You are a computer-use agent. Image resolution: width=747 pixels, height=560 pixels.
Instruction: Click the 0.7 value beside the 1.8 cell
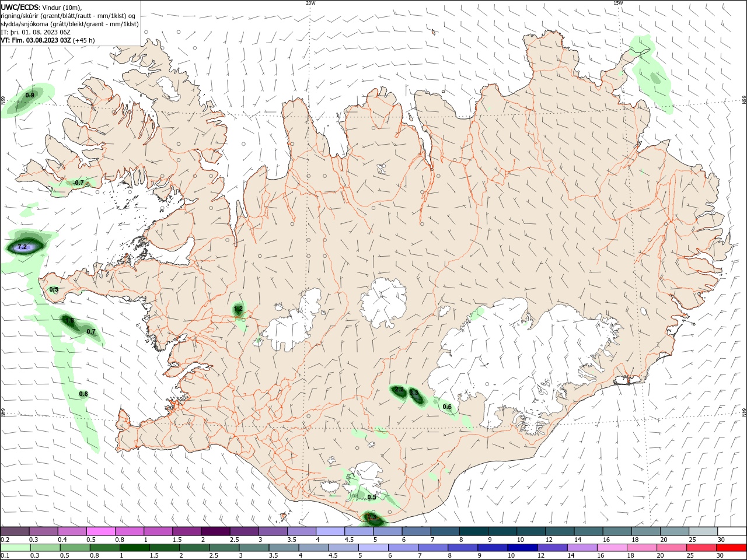point(91,331)
